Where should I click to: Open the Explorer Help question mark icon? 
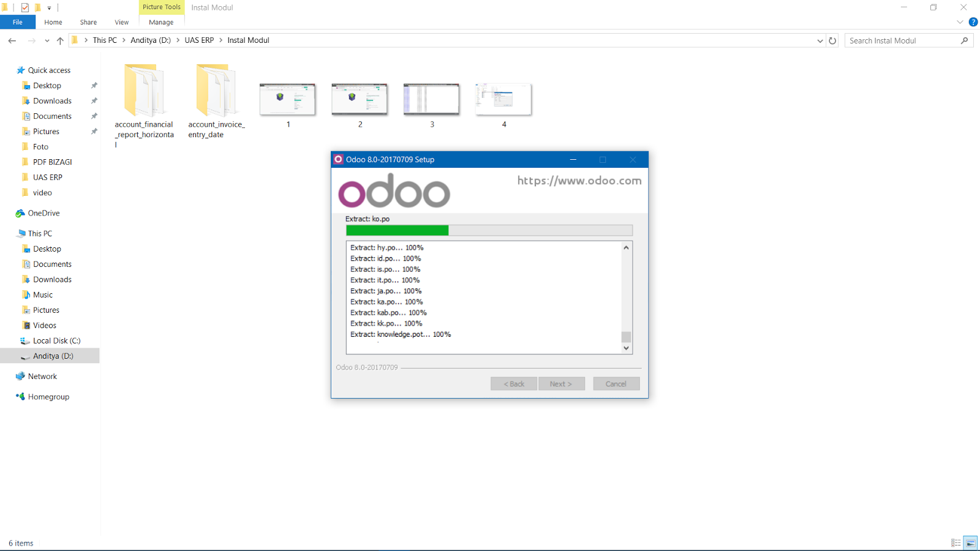tap(973, 22)
